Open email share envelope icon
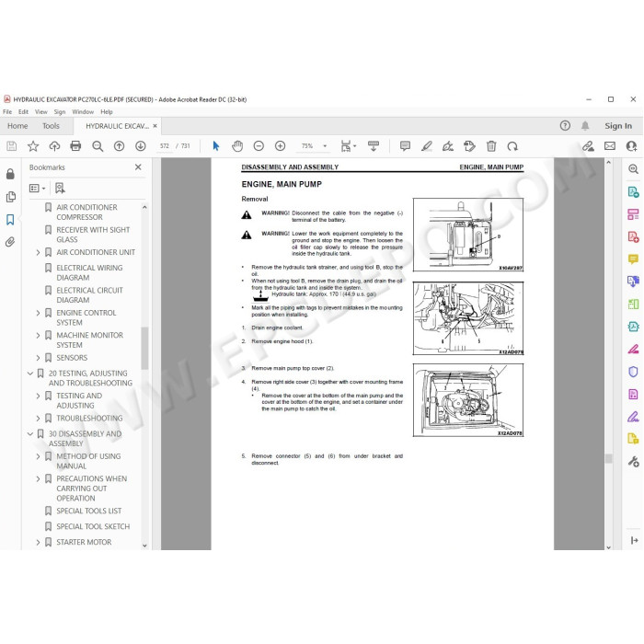This screenshot has height=644, width=644. 610,146
